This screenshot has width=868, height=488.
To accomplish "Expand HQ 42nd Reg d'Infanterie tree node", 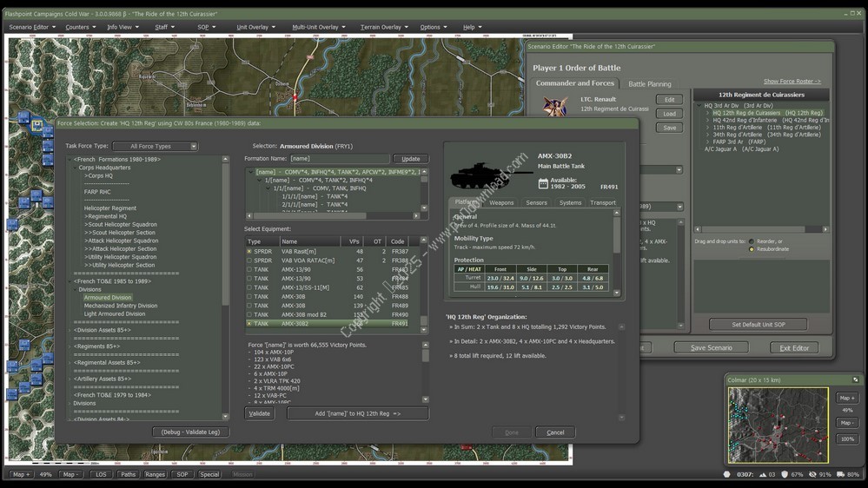I will [x=708, y=120].
